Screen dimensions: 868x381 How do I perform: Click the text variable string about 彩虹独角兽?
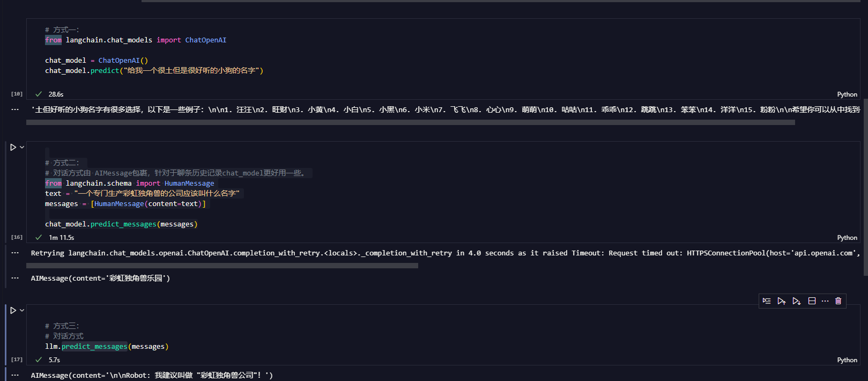157,194
